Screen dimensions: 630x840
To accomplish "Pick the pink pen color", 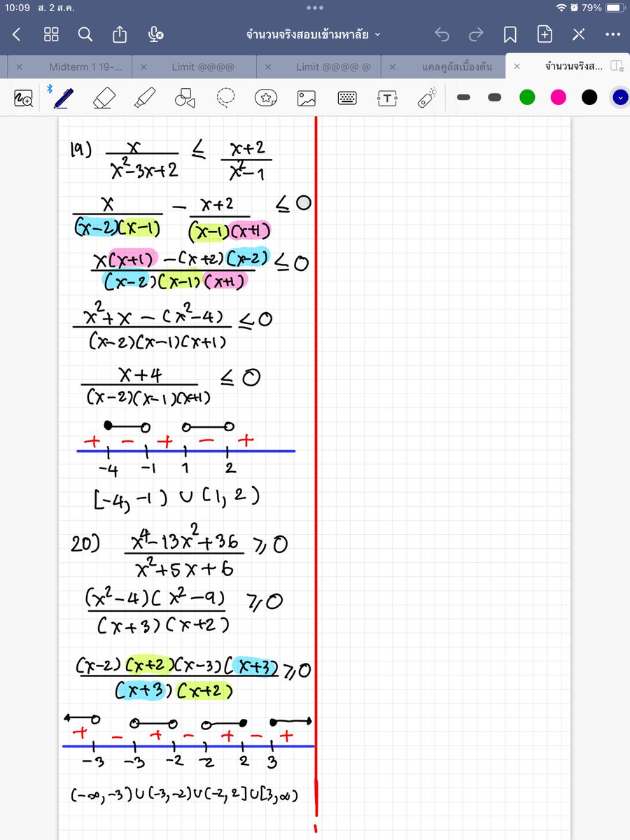I will (558, 98).
